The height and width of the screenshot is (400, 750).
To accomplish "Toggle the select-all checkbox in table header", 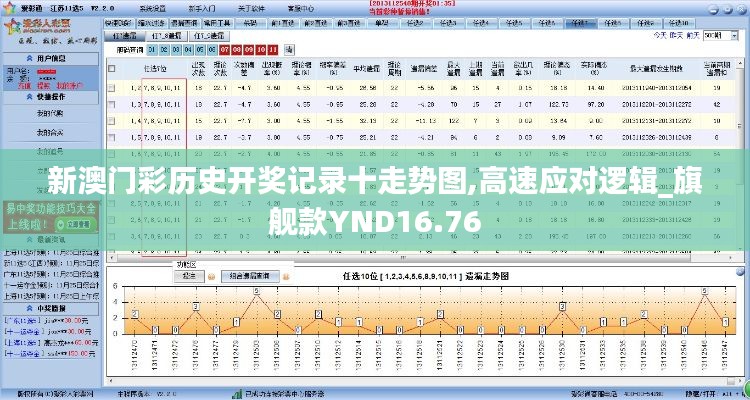I will click(x=111, y=68).
